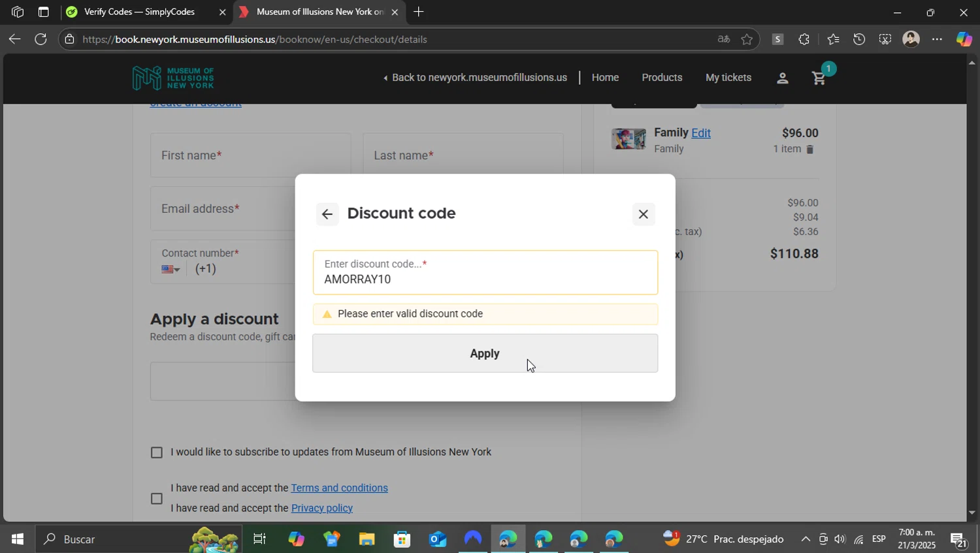Open browser history icon
This screenshot has height=553, width=980.
point(859,39)
